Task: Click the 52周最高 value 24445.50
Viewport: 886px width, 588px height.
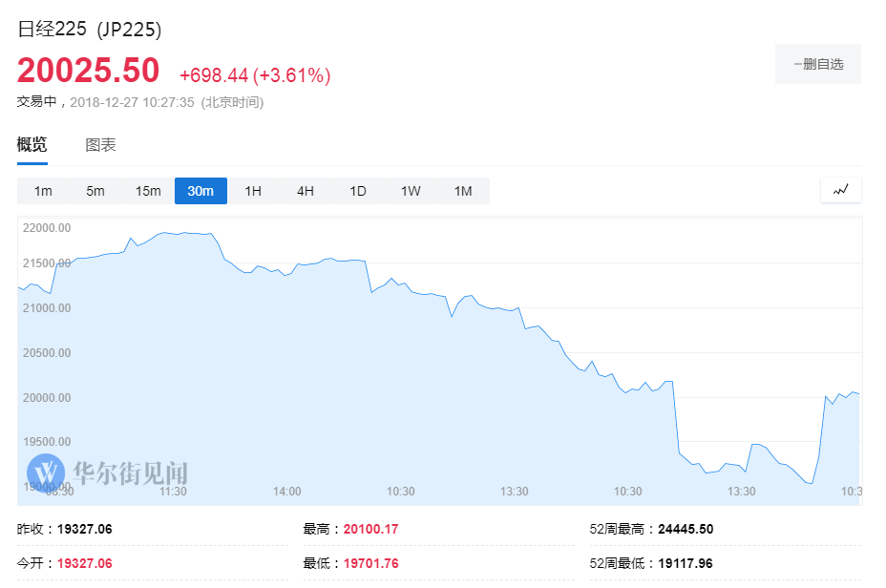Action: click(686, 529)
